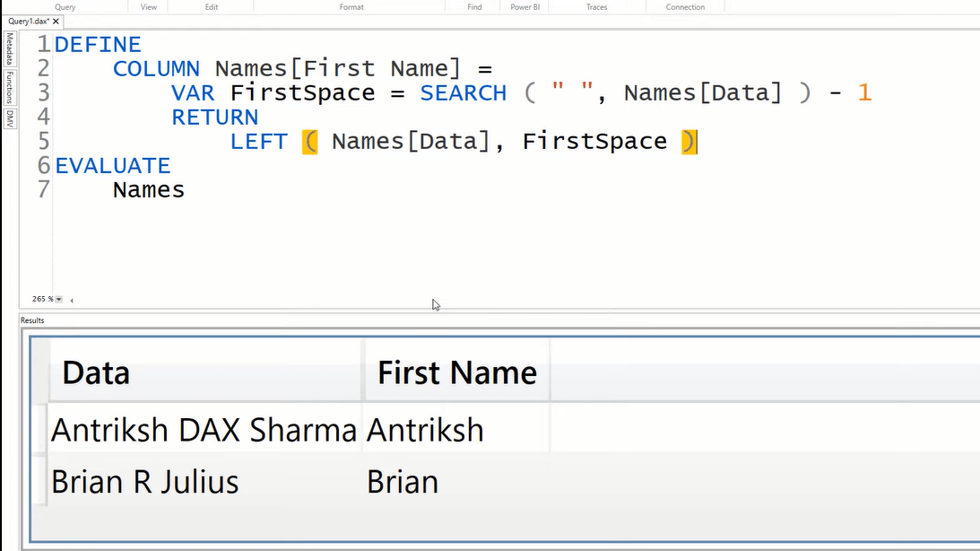Open the zoom percentage dropdown
The image size is (980, 551).
point(59,300)
